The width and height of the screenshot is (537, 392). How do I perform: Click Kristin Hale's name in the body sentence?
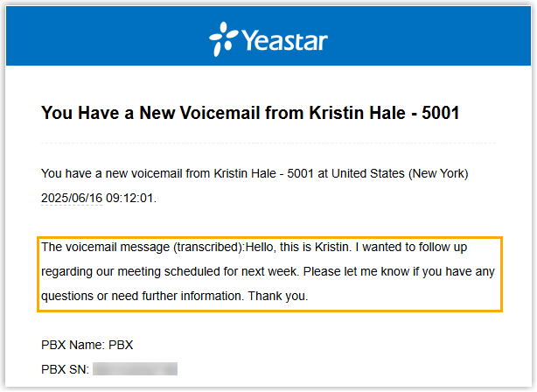pyautogui.click(x=218, y=173)
